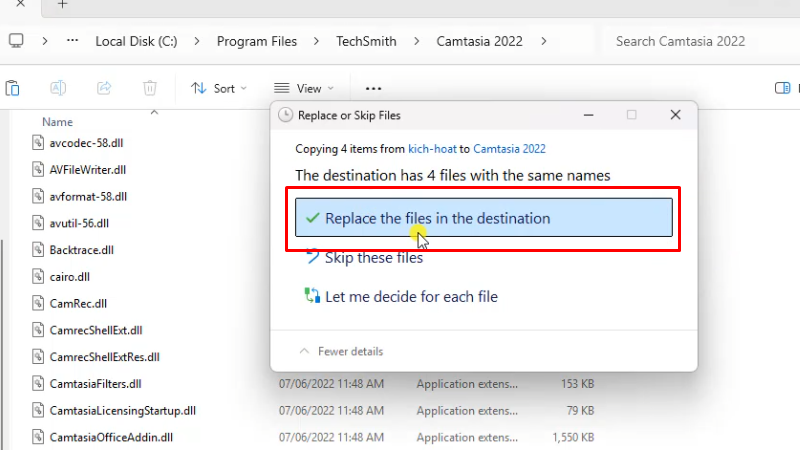Select the AVFileWriter.dll file
Viewport: 800px width, 450px height.
click(x=88, y=169)
